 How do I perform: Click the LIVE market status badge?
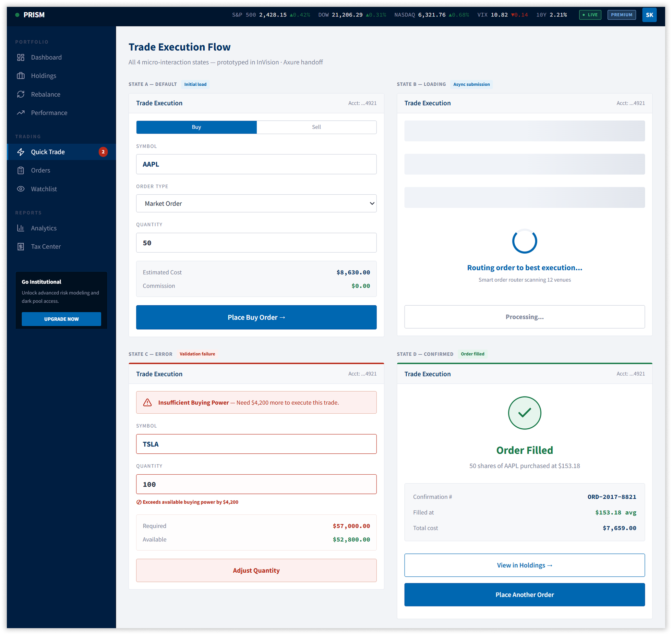point(590,15)
